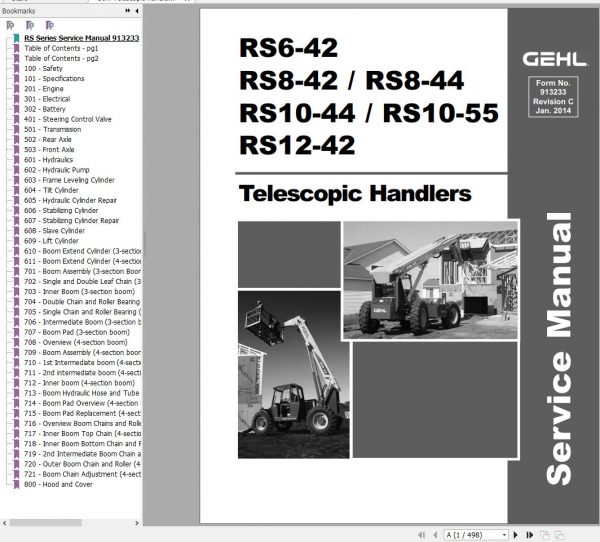Select bookmark Table of Contents - pg2
Screen dimensions: 600x542
pos(61,58)
